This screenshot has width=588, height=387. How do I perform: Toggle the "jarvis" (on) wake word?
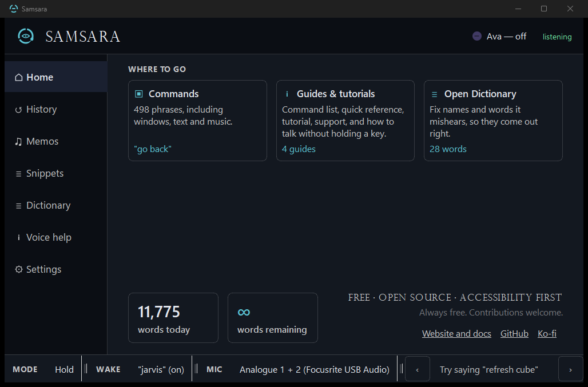click(161, 369)
